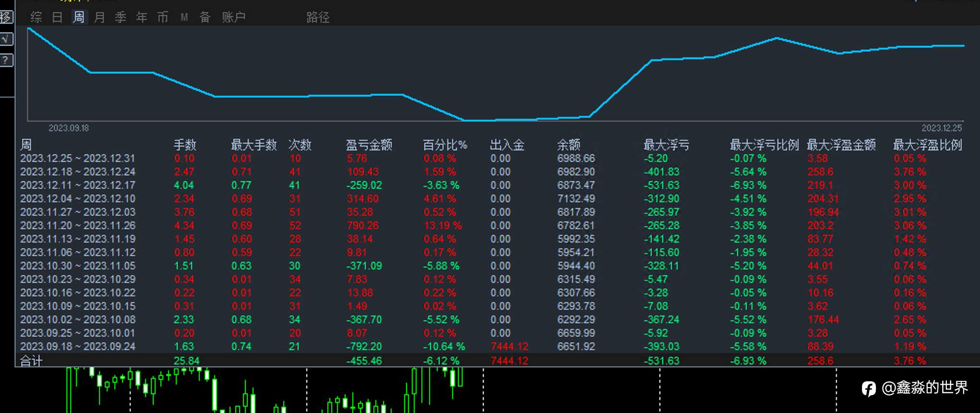Switch to the 日 daily tab
The image size is (980, 413).
[x=57, y=18]
